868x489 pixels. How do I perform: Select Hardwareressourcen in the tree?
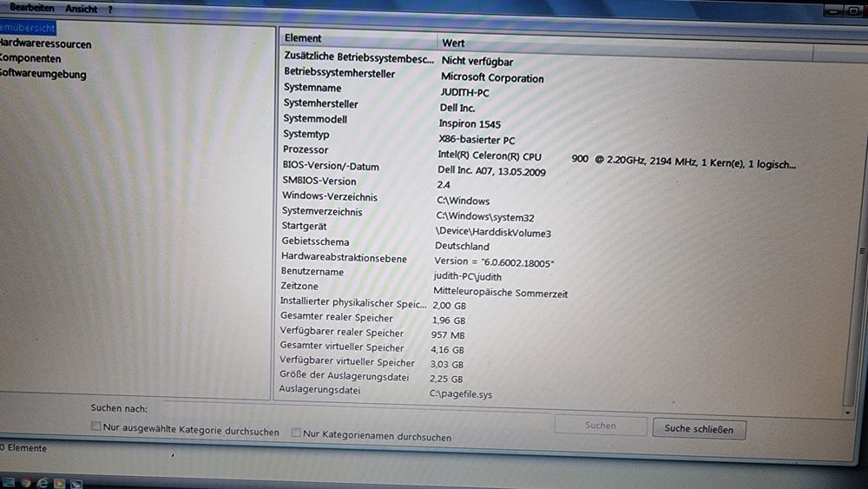click(x=45, y=43)
